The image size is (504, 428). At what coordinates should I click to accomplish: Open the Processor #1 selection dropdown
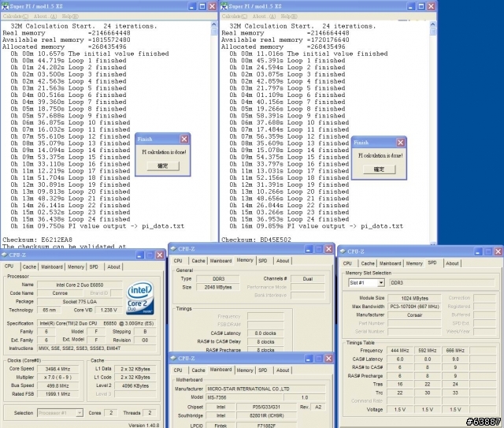(80, 413)
